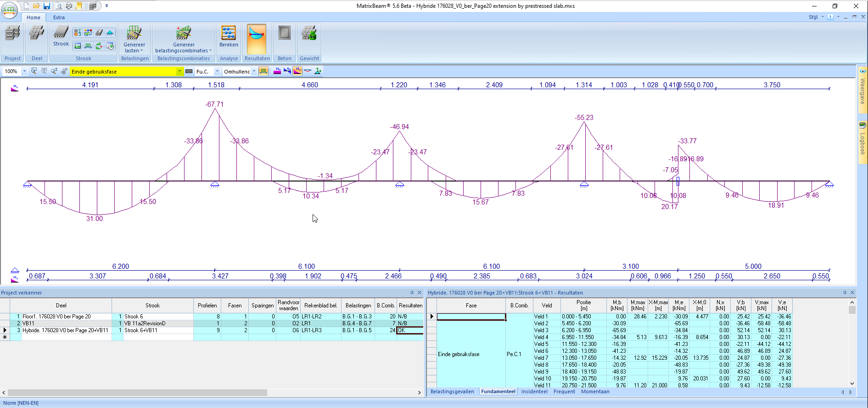Click the Project verkenner horizontal scrollbar
The width and height of the screenshot is (868, 408).
point(138,393)
